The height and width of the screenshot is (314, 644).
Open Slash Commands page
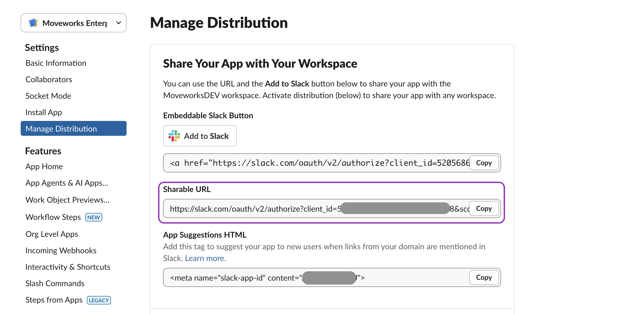click(x=55, y=284)
